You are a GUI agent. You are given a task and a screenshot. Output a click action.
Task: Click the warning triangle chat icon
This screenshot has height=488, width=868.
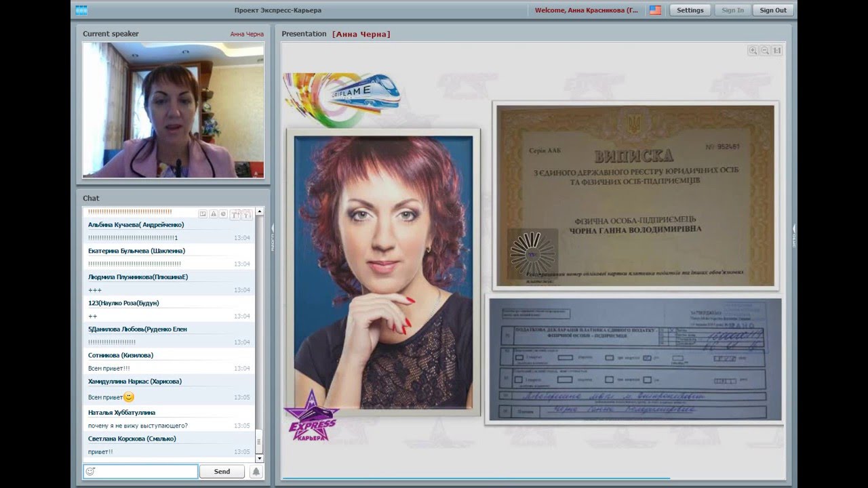point(213,214)
